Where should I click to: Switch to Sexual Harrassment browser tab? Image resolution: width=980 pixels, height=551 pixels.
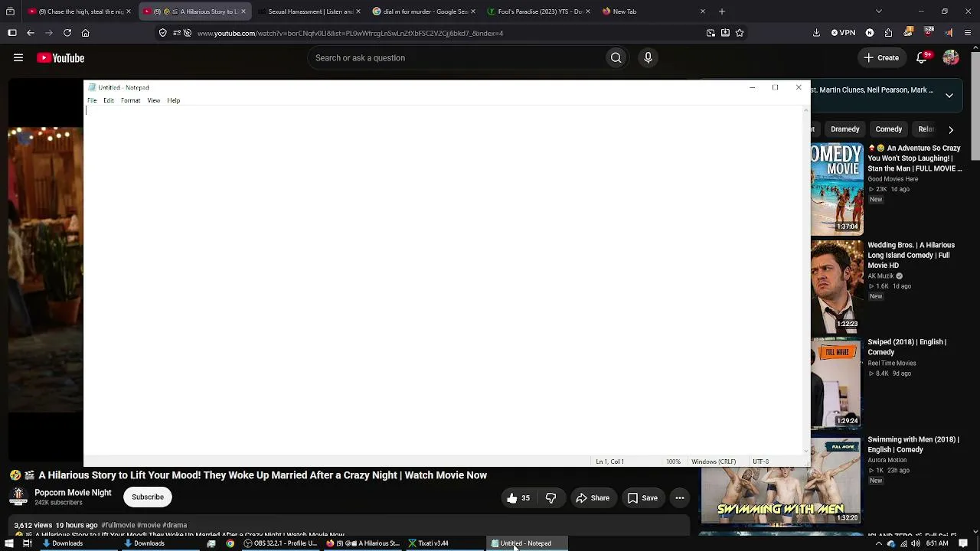(x=309, y=11)
